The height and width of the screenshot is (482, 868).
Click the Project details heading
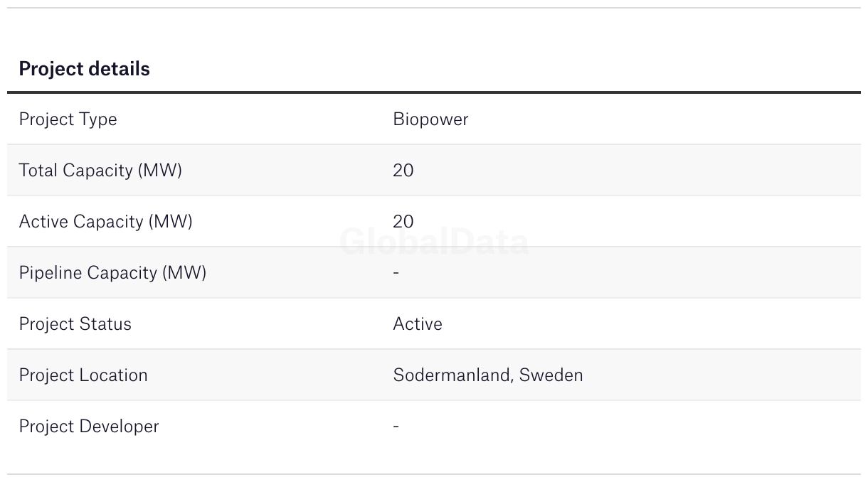[x=84, y=69]
